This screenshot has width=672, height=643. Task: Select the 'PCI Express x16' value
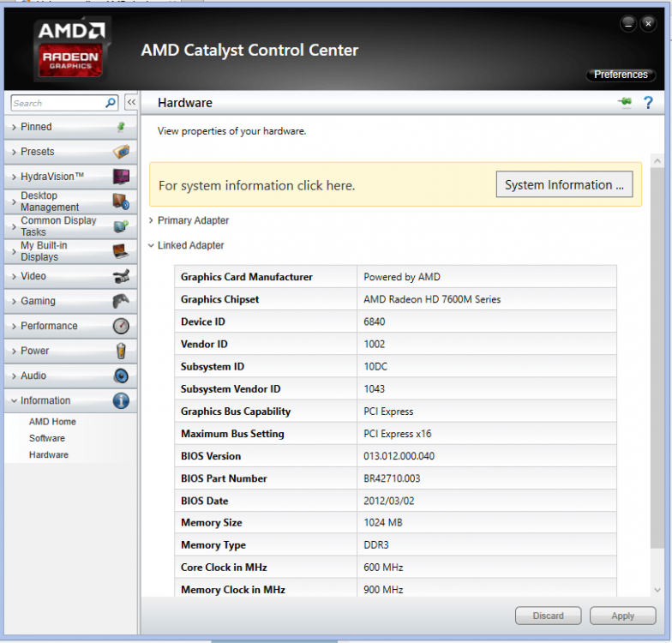(398, 434)
